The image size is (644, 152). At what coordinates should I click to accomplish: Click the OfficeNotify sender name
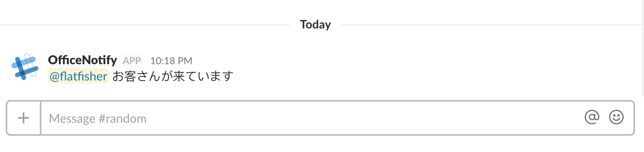(82, 60)
